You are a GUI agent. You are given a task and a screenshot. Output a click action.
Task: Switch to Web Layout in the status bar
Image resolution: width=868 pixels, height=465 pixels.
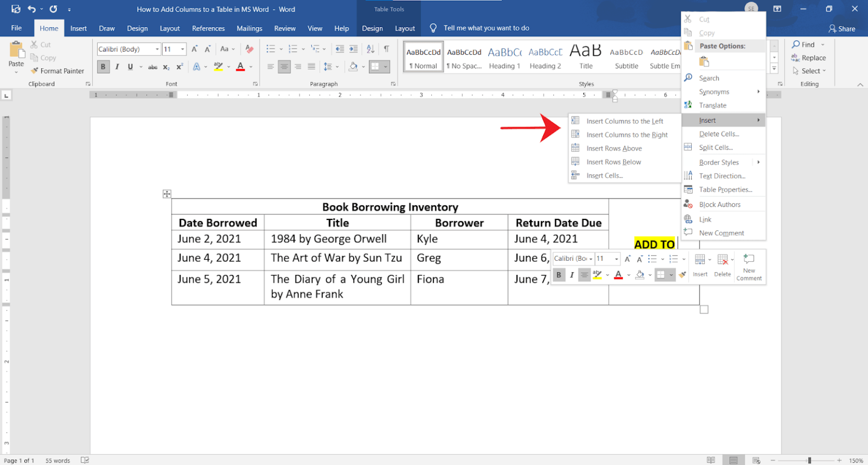click(x=756, y=460)
